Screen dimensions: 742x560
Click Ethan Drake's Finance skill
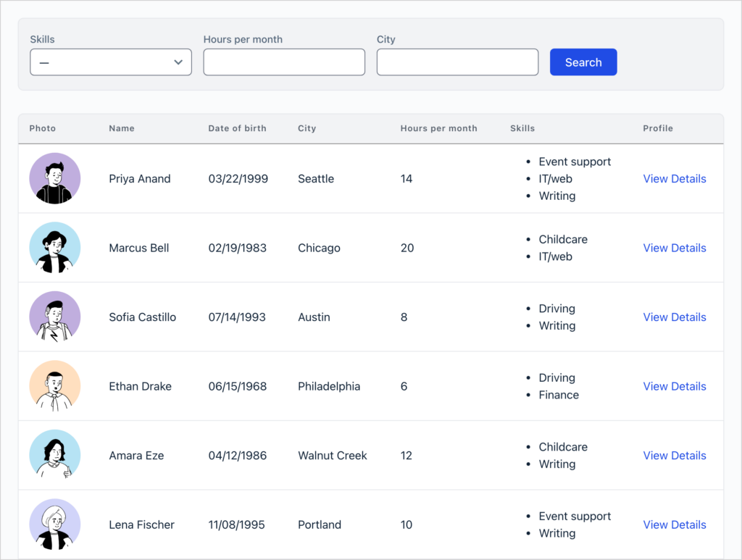tap(559, 395)
